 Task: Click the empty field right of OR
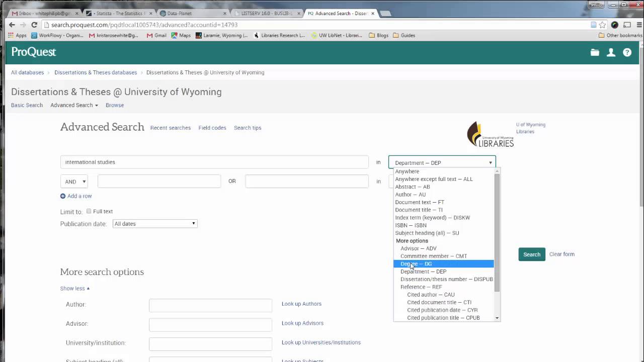pos(307,182)
